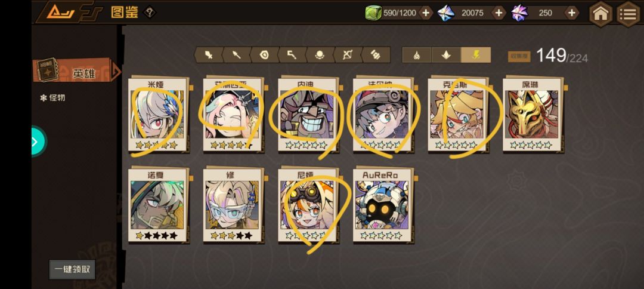
Task: Select the hammer weapon class filter
Action: pos(292,55)
